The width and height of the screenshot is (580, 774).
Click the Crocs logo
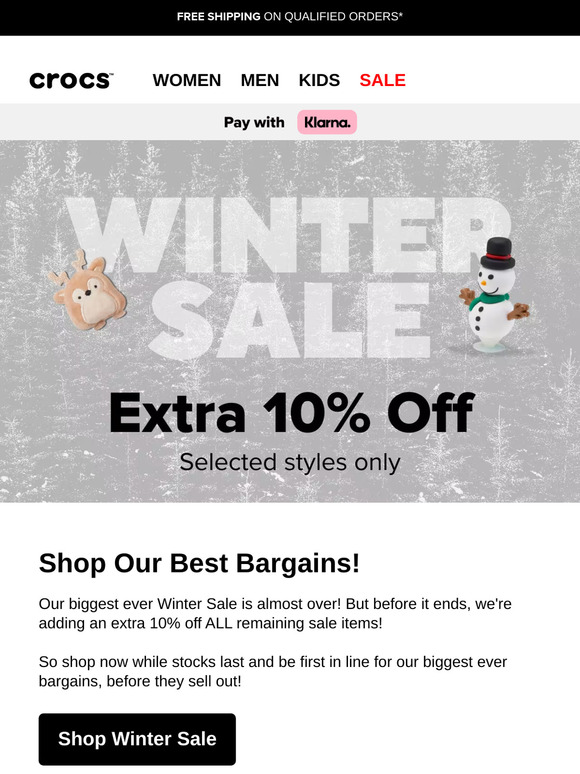[x=72, y=80]
